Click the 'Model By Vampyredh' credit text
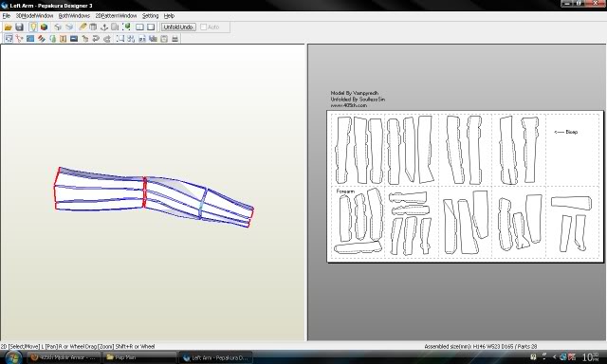This screenshot has height=364, width=607. click(x=355, y=93)
